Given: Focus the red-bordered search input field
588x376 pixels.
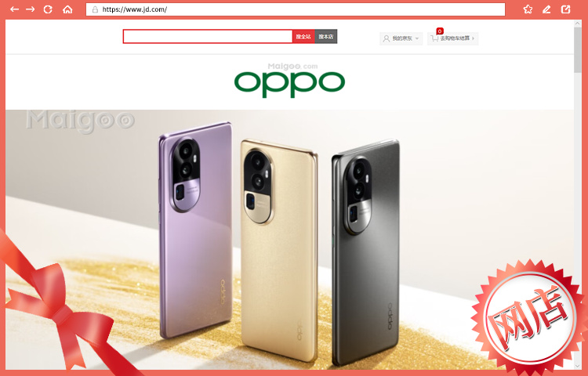Looking at the screenshot, I should (208, 36).
